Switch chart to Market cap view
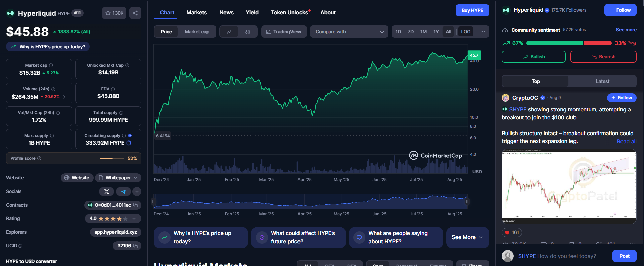The image size is (644, 266). click(x=197, y=32)
